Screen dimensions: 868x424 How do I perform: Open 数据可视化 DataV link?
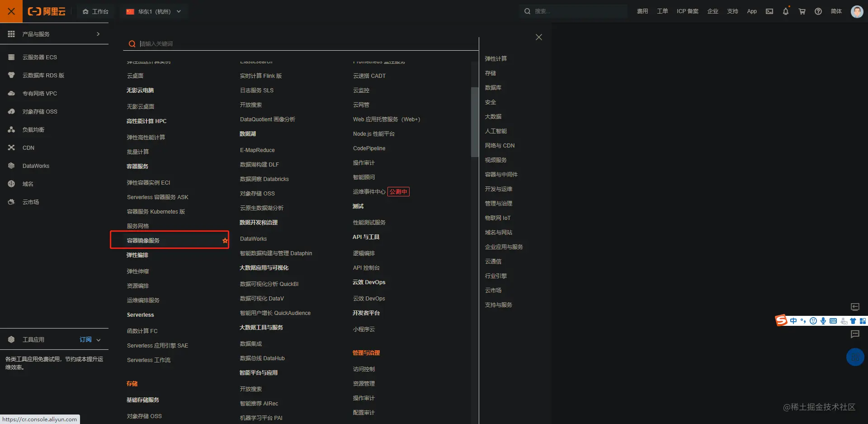click(x=262, y=298)
